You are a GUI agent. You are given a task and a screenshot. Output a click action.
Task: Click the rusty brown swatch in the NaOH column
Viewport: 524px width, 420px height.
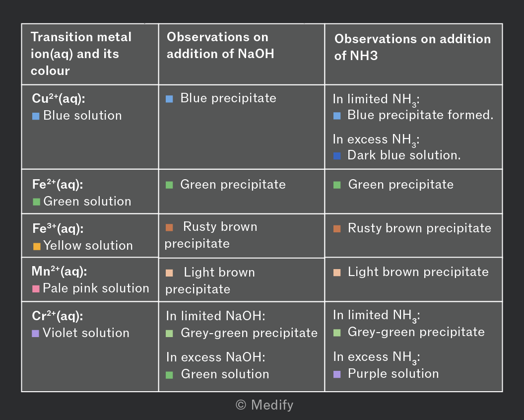click(169, 228)
